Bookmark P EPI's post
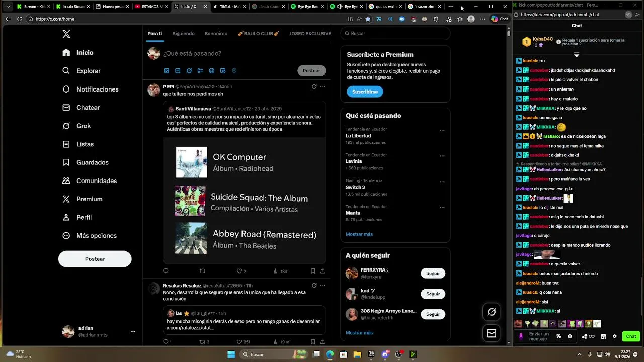Viewport: 644px width, 362px height. (x=313, y=271)
